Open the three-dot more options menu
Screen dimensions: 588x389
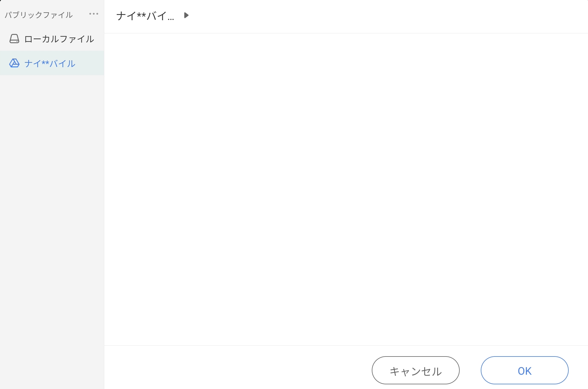tap(94, 14)
